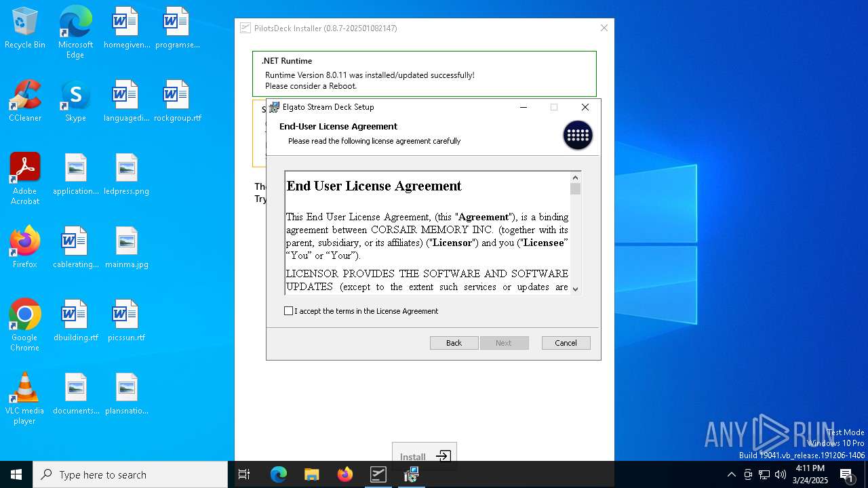
Task: Minimize the Elgato Stream Deck Setup window
Action: pyautogui.click(x=524, y=107)
